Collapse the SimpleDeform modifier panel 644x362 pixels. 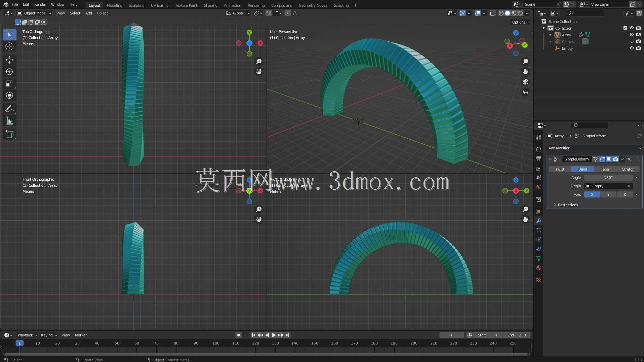[x=550, y=159]
